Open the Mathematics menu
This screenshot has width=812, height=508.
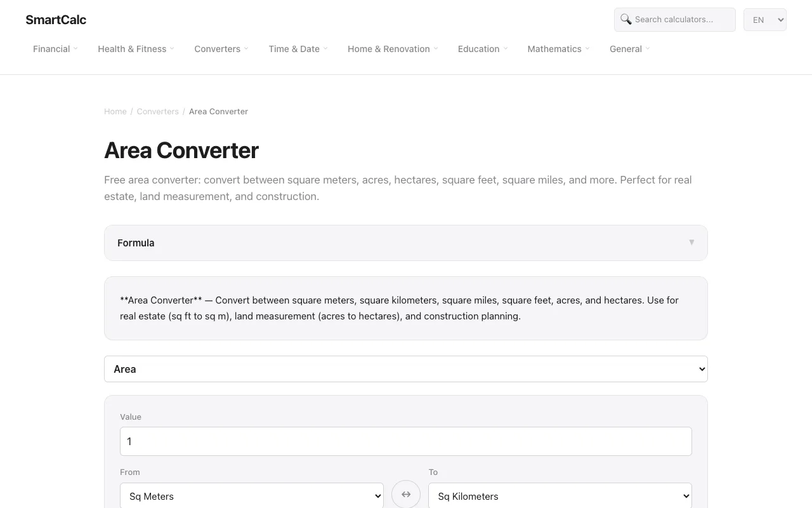tap(558, 49)
